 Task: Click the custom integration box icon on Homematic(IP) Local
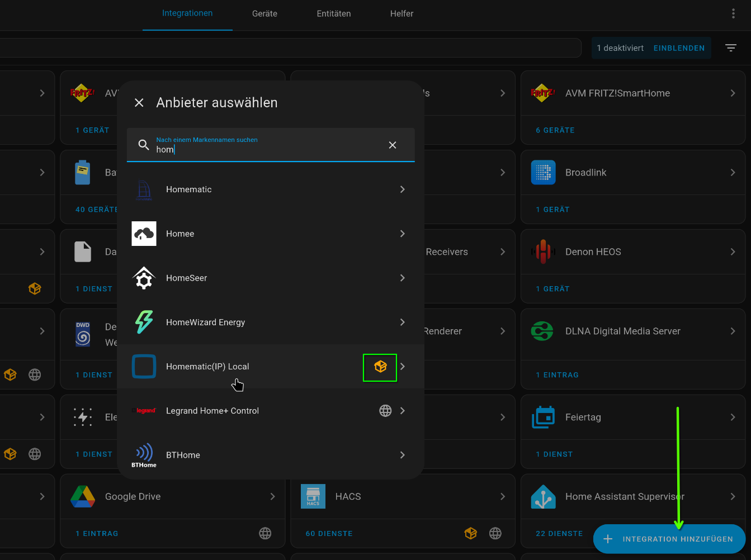coord(380,367)
